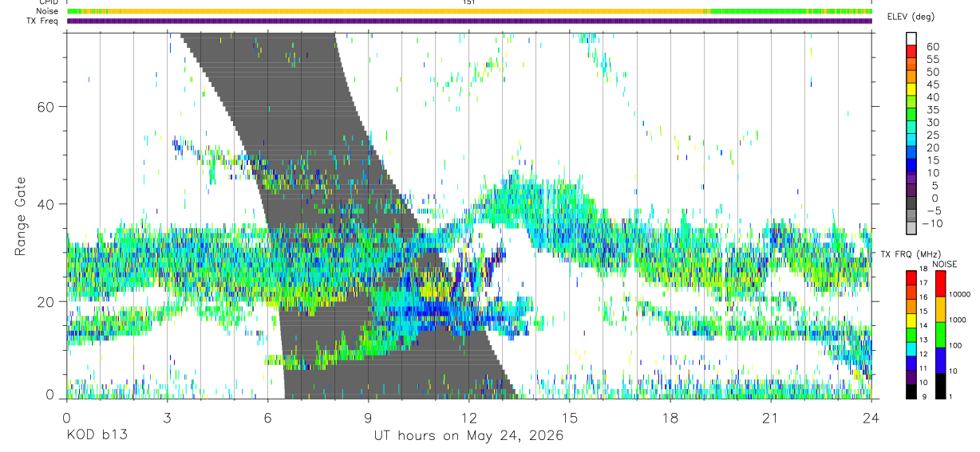Screen dimensions: 980x452
Task: Click the purple TX Freq strip above the plot
Action: pos(469,21)
